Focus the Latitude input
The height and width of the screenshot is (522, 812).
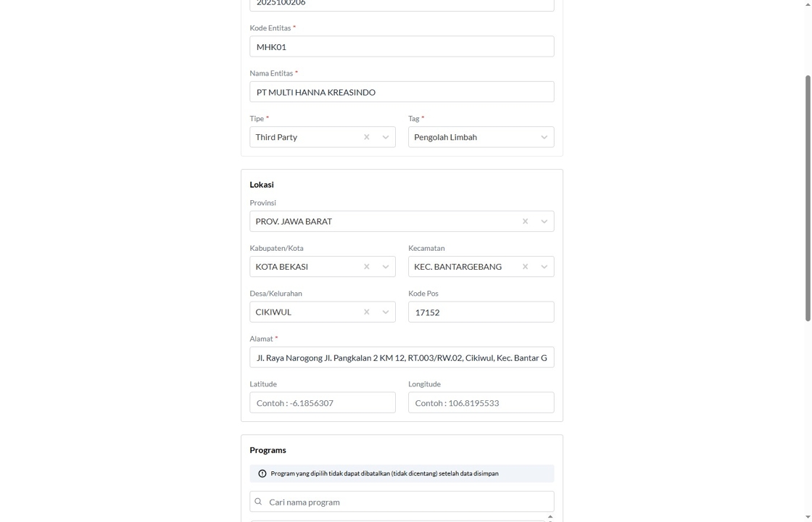tap(323, 403)
